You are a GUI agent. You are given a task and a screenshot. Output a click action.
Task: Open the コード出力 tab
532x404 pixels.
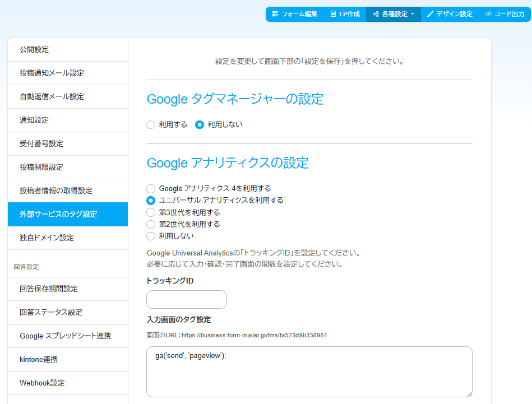pyautogui.click(x=505, y=14)
